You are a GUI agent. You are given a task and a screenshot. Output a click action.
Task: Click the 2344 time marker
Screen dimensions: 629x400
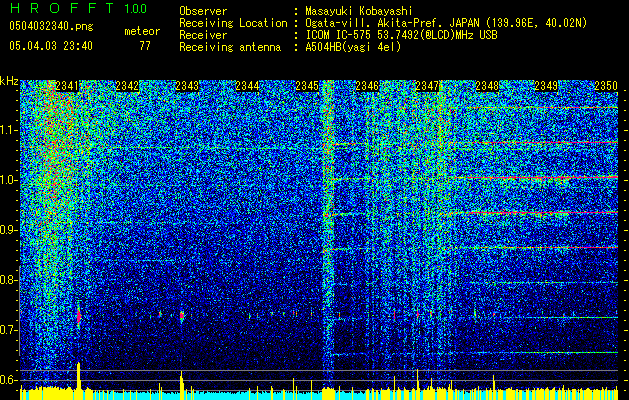tap(247, 86)
